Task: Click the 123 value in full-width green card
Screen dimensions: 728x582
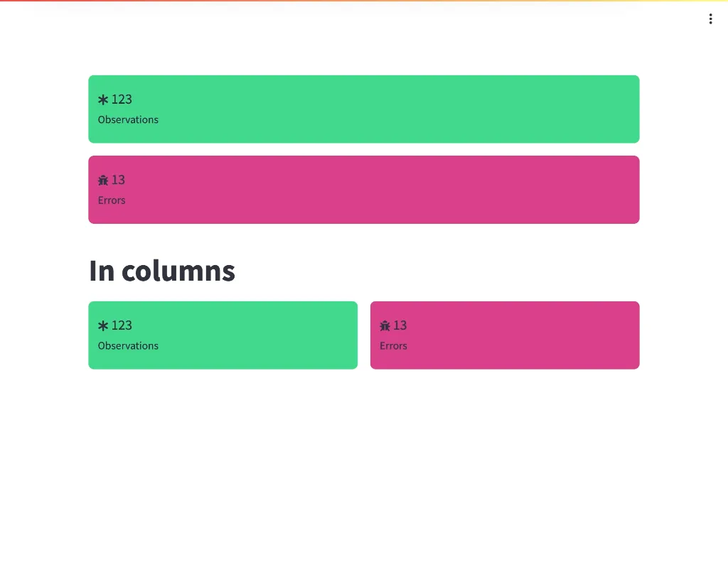Action: click(x=122, y=99)
